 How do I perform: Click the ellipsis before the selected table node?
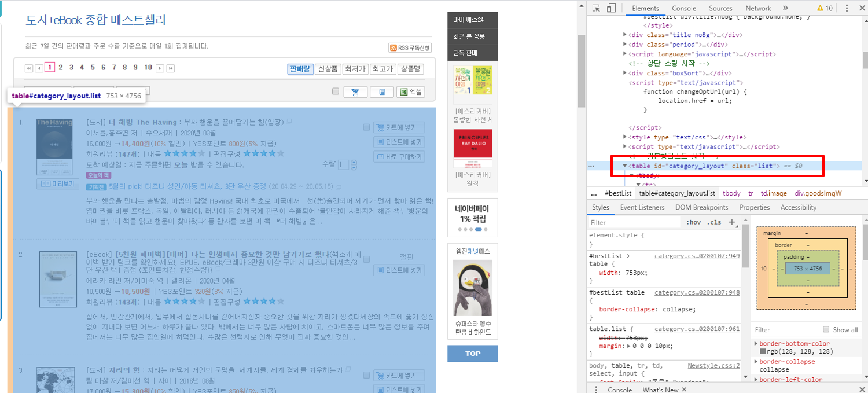[591, 166]
